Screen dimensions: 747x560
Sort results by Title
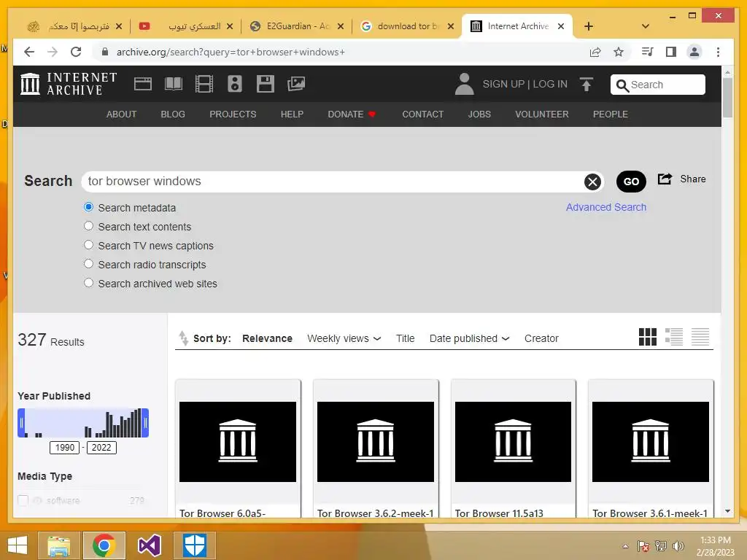pyautogui.click(x=405, y=338)
